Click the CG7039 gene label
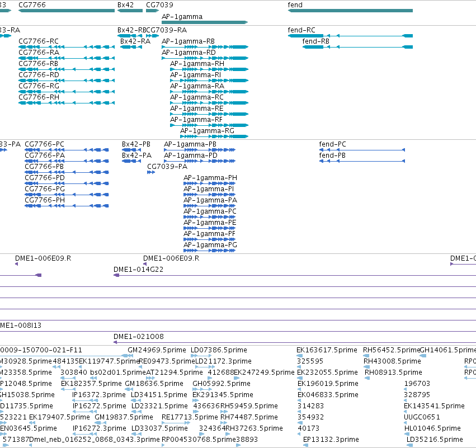The height and width of the screenshot is (448, 476). (x=159, y=5)
